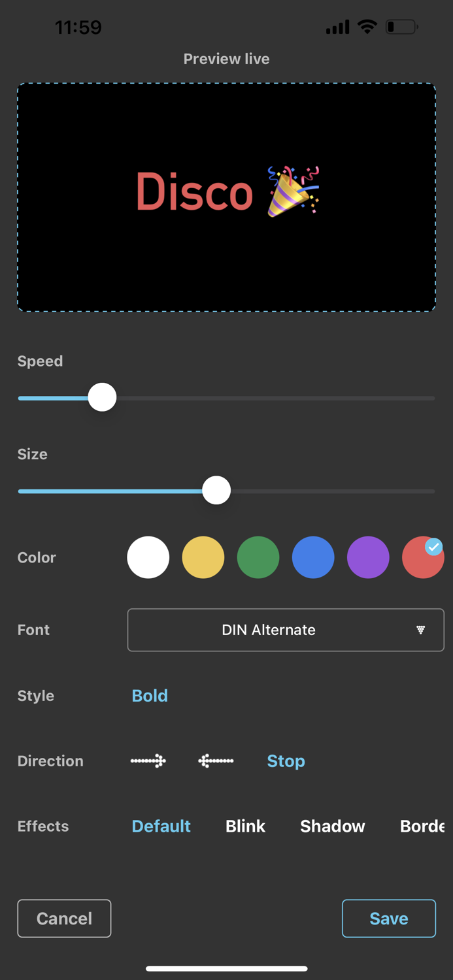This screenshot has height=980, width=453.
Task: Choose the yellow color swatch
Action: tap(203, 557)
